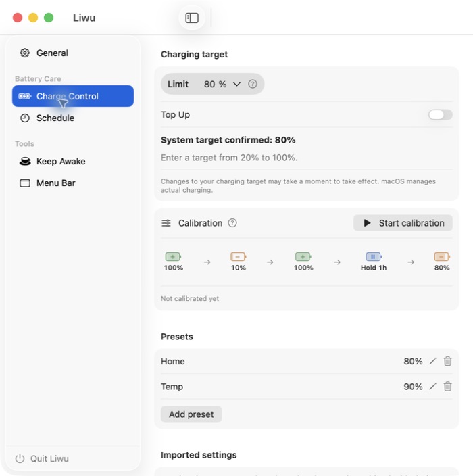Add a new preset
473x476 pixels.
(x=191, y=414)
